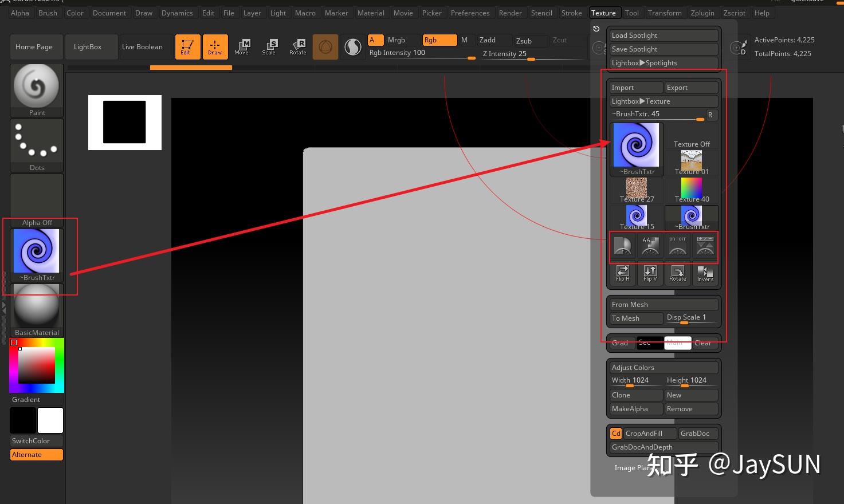Open the Material menu
This screenshot has width=844, height=504.
[371, 13]
